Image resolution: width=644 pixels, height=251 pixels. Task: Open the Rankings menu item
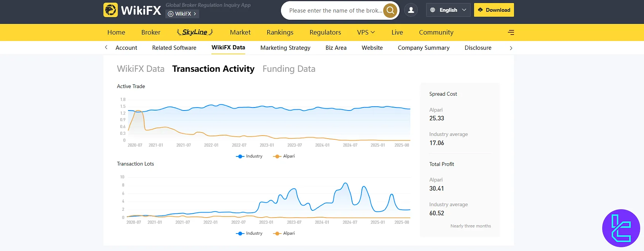280,32
